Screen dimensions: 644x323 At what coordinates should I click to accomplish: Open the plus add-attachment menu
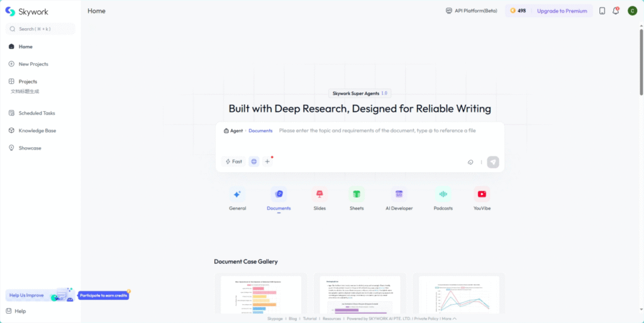tap(267, 161)
